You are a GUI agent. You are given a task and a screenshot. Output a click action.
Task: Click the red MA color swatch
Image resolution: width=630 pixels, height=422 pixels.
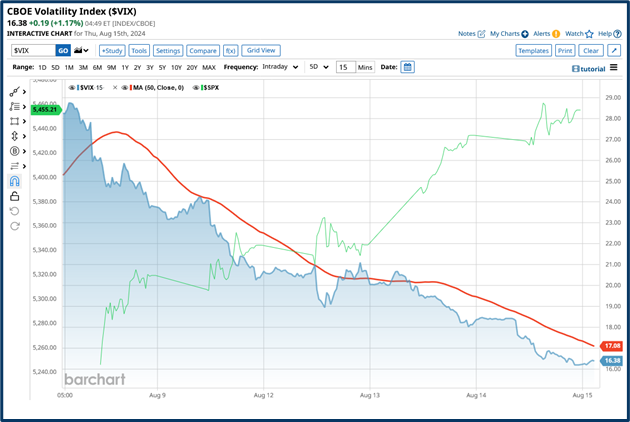pyautogui.click(x=131, y=88)
